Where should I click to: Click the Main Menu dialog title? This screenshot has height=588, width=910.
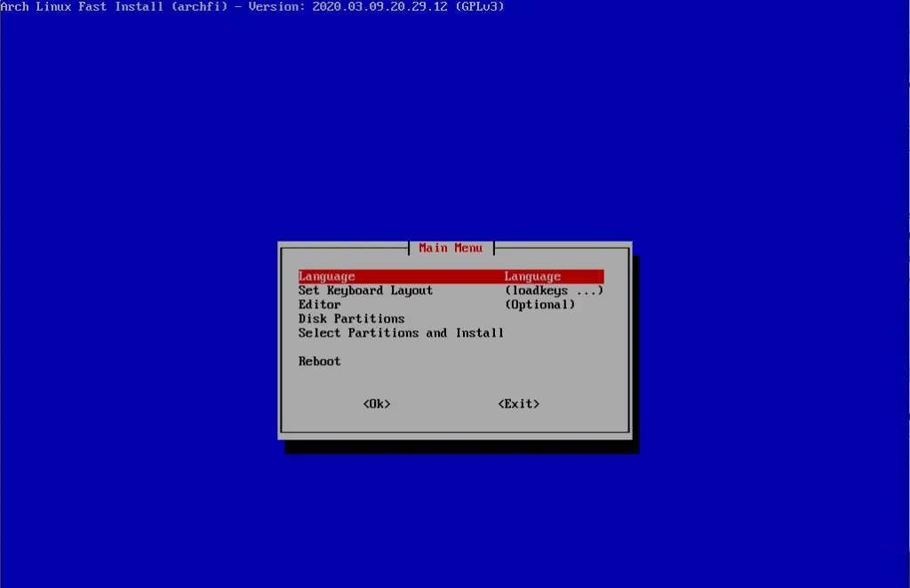(451, 248)
